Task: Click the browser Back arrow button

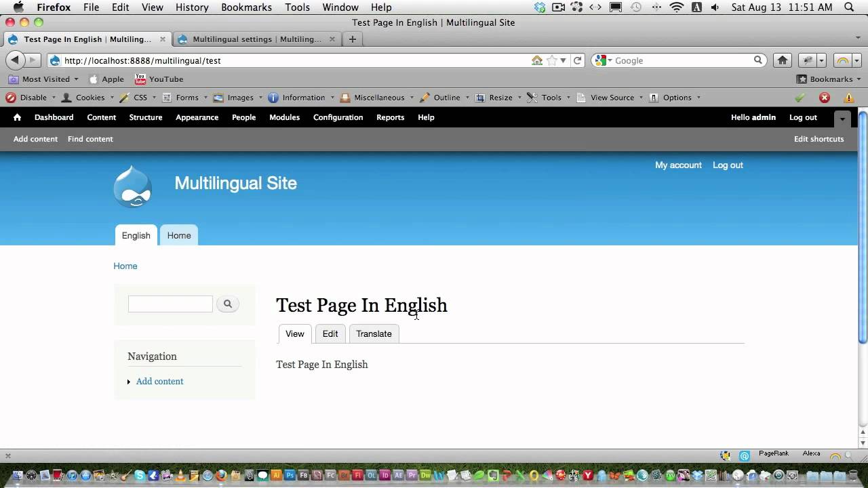Action: [15, 60]
